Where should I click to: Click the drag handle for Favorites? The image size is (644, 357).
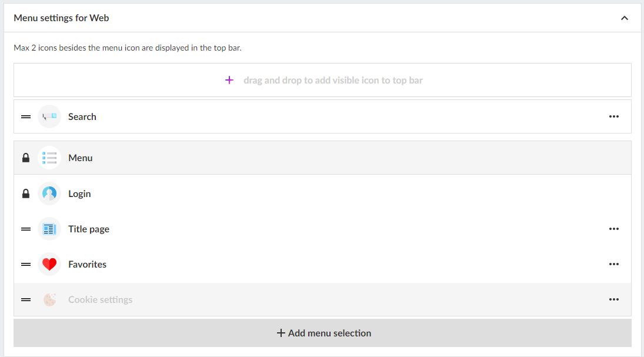(26, 264)
